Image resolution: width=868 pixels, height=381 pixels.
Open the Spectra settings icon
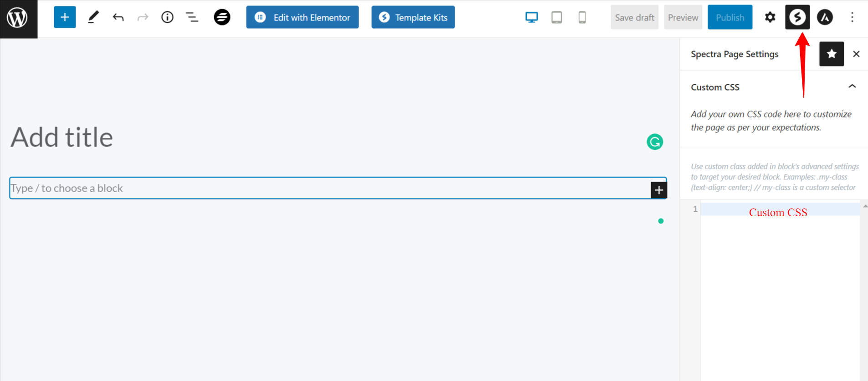[x=797, y=17]
